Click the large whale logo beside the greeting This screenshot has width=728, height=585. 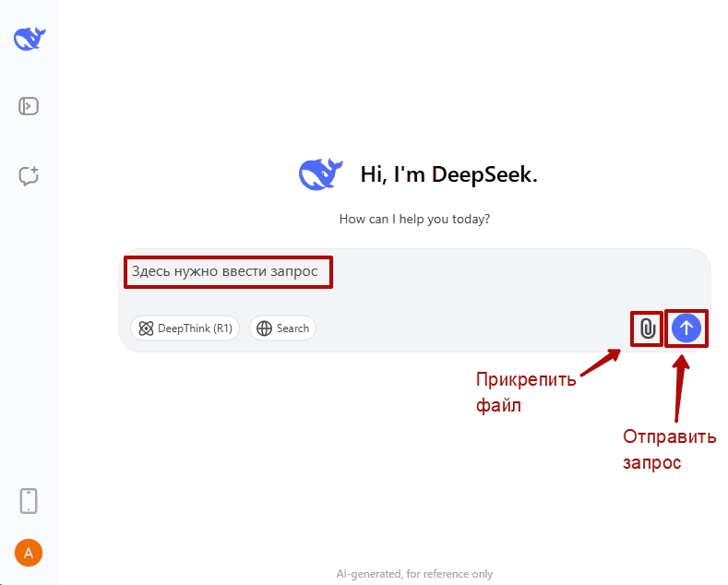tap(320, 173)
